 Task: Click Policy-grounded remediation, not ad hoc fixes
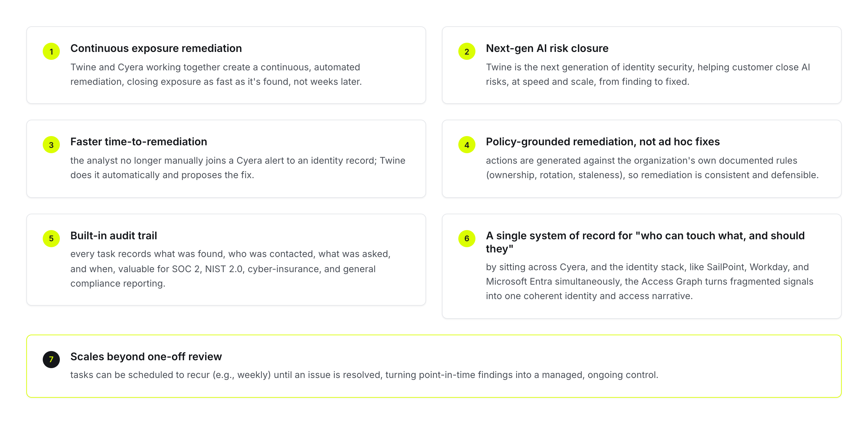click(x=602, y=141)
